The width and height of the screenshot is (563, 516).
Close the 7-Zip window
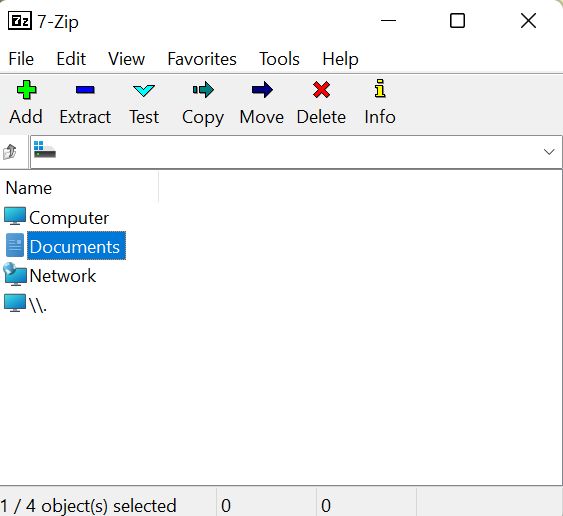pos(529,20)
